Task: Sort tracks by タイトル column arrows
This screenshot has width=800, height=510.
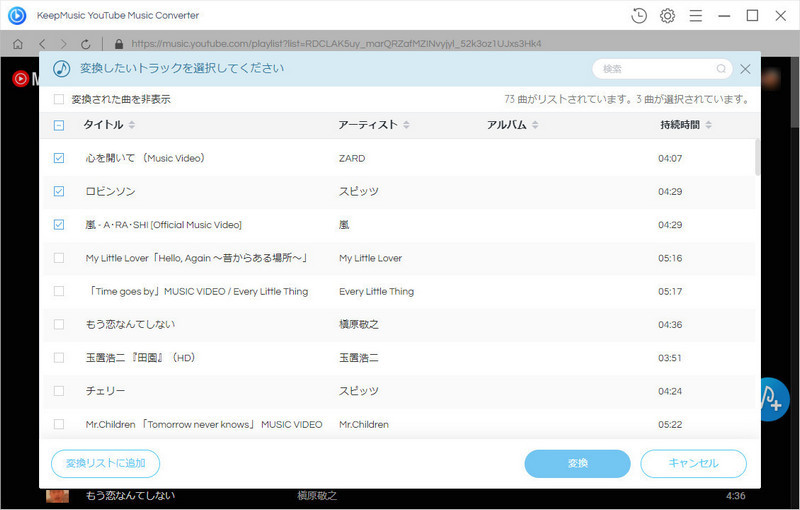Action: tap(132, 125)
